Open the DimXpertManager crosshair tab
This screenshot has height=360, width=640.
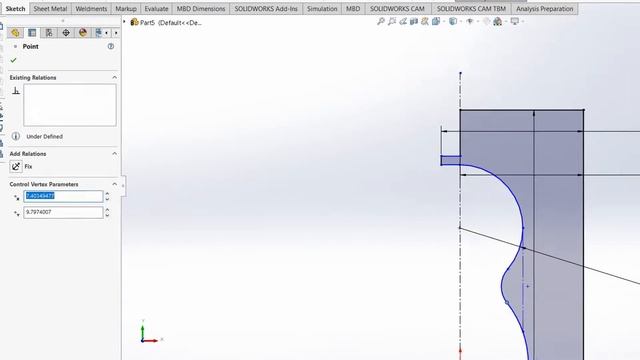click(66, 33)
